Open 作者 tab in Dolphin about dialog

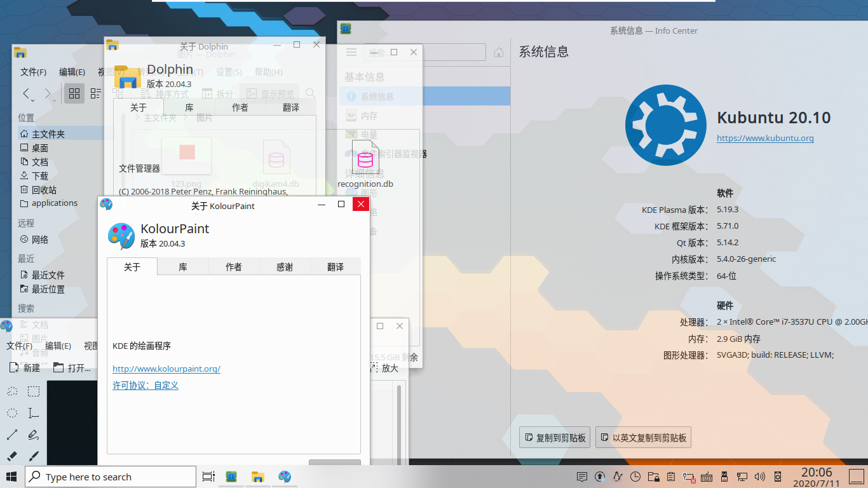click(240, 107)
